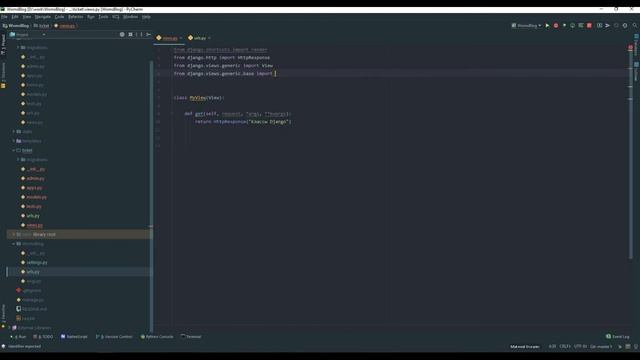Collapse the inner WomoBlog package folder
Viewport: 640px width, 360px height.
tap(13, 244)
